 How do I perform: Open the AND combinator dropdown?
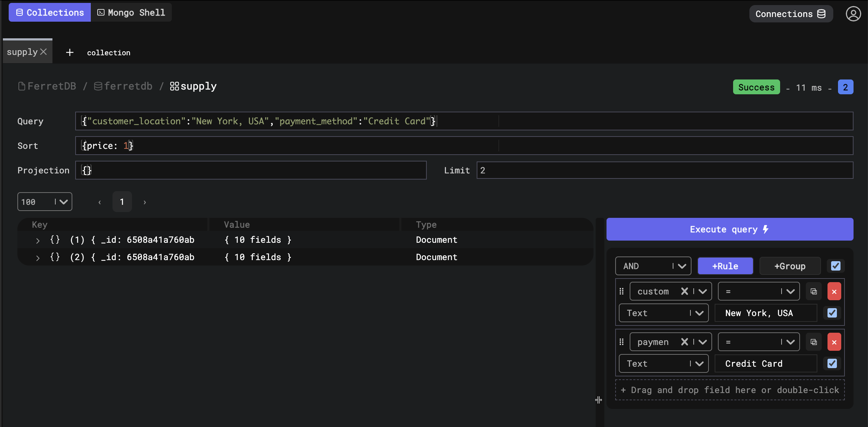[x=653, y=266]
